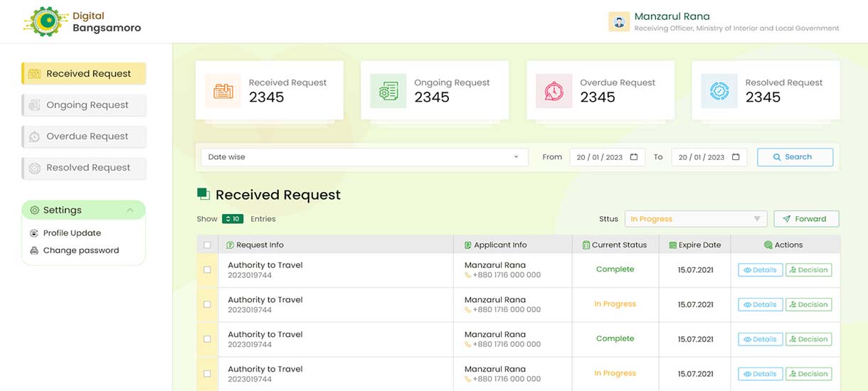Click the sidebar Resolved Request icon
The width and height of the screenshot is (868, 391).
[34, 168]
